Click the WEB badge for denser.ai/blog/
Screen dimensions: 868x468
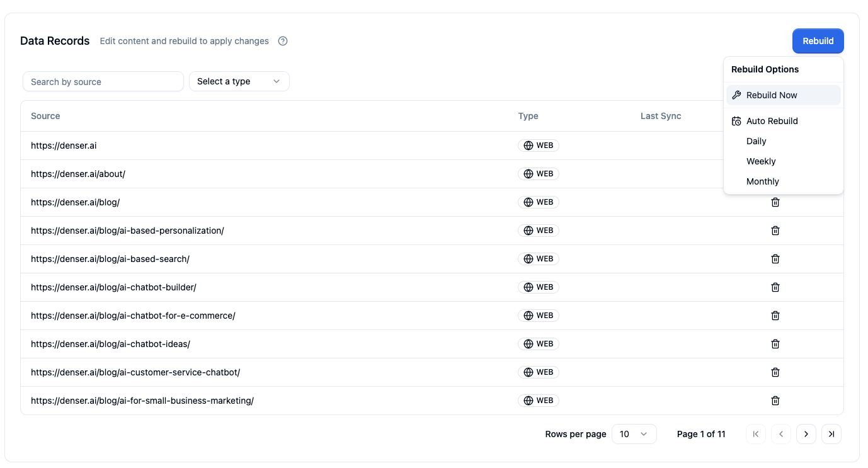[539, 202]
